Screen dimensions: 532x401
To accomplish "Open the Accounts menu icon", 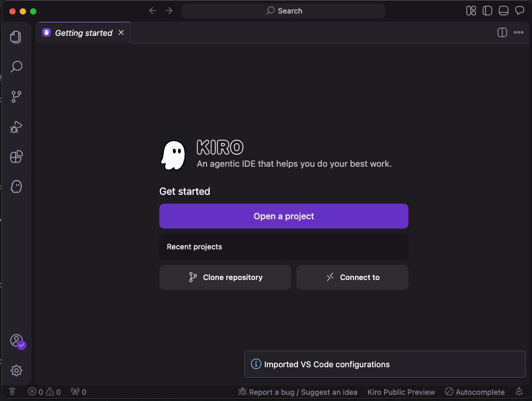I will (x=17, y=341).
